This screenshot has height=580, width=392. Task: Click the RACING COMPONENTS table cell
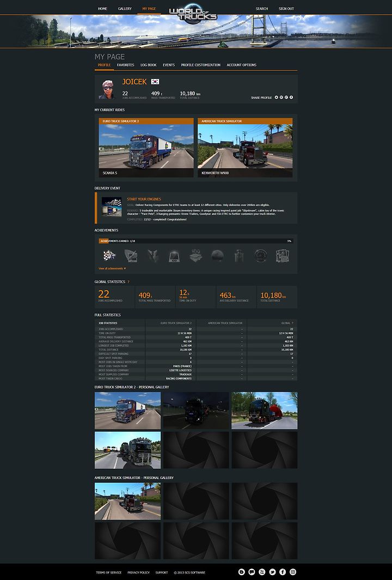[171, 378]
